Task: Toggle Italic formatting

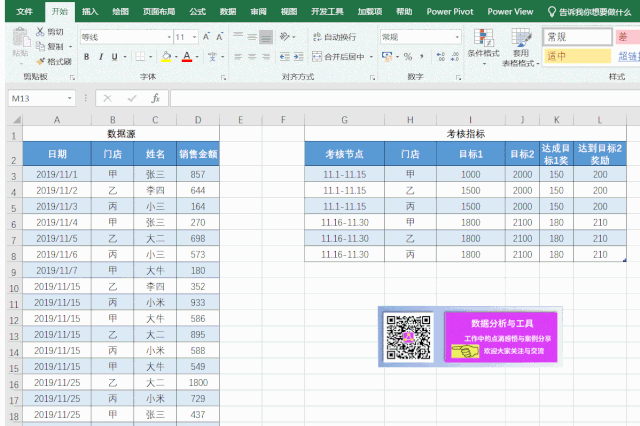Action: tap(101, 57)
